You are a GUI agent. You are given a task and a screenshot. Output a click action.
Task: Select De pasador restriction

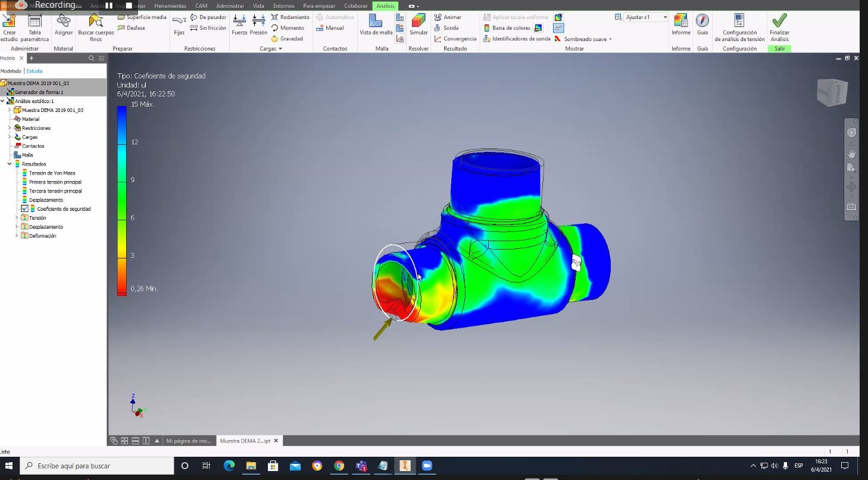(208, 17)
